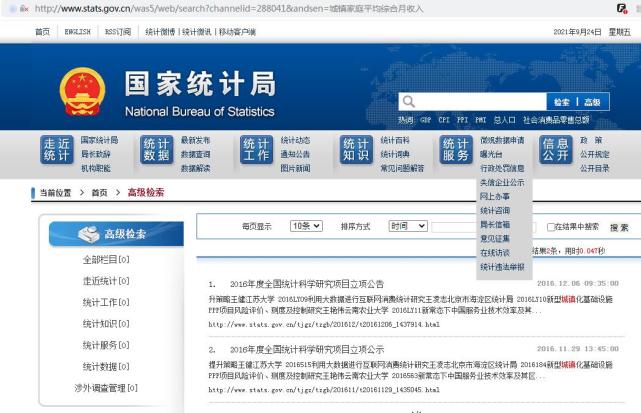Open 数据解读 under 统计数据
The width and height of the screenshot is (641, 413).
point(195,168)
